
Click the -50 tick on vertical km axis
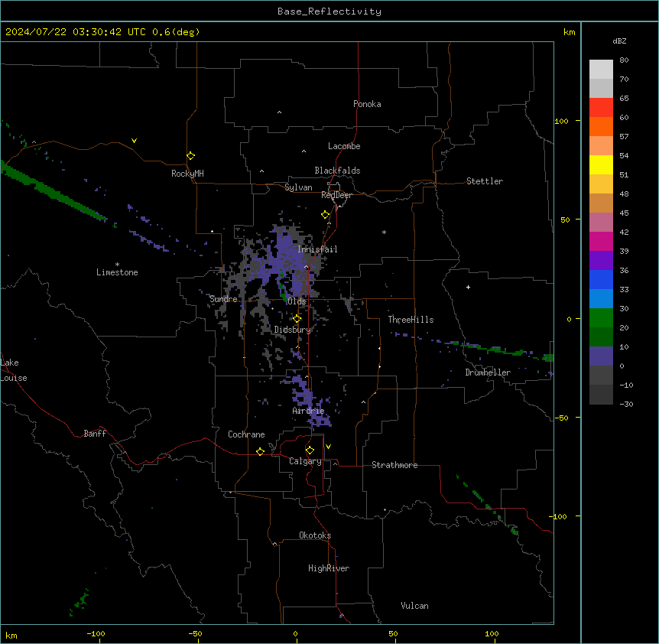pos(561,418)
